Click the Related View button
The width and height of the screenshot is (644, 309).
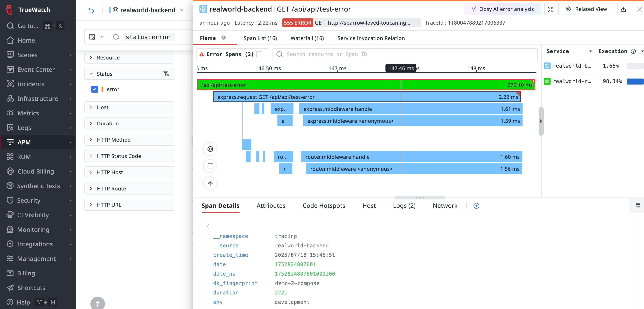586,9
